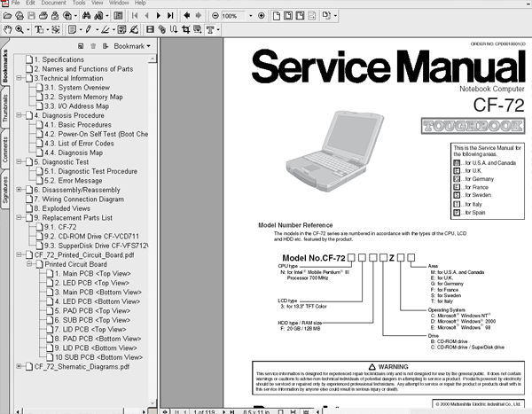Select the Crop tool
532x414 pixels.
pyautogui.click(x=185, y=30)
